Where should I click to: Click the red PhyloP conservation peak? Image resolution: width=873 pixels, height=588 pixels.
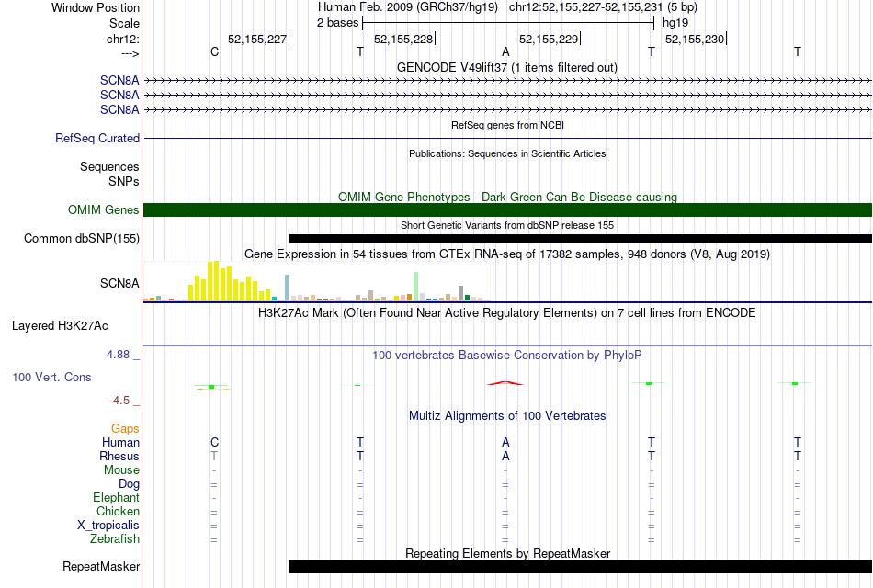[505, 383]
